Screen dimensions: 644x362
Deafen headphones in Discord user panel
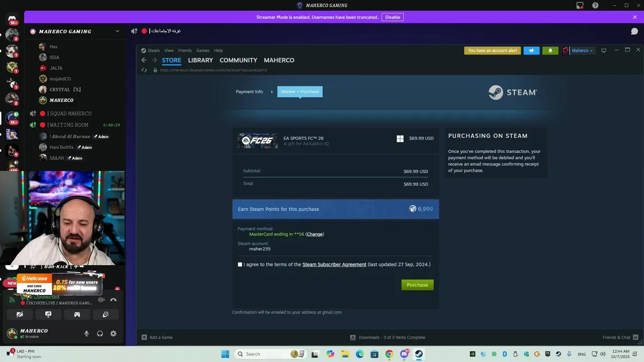[100, 333]
